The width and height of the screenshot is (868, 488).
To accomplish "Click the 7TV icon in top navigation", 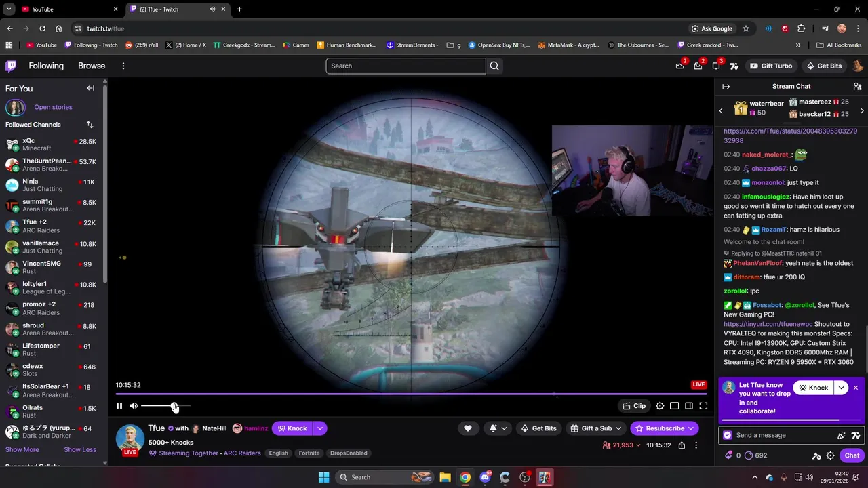I will click(734, 66).
